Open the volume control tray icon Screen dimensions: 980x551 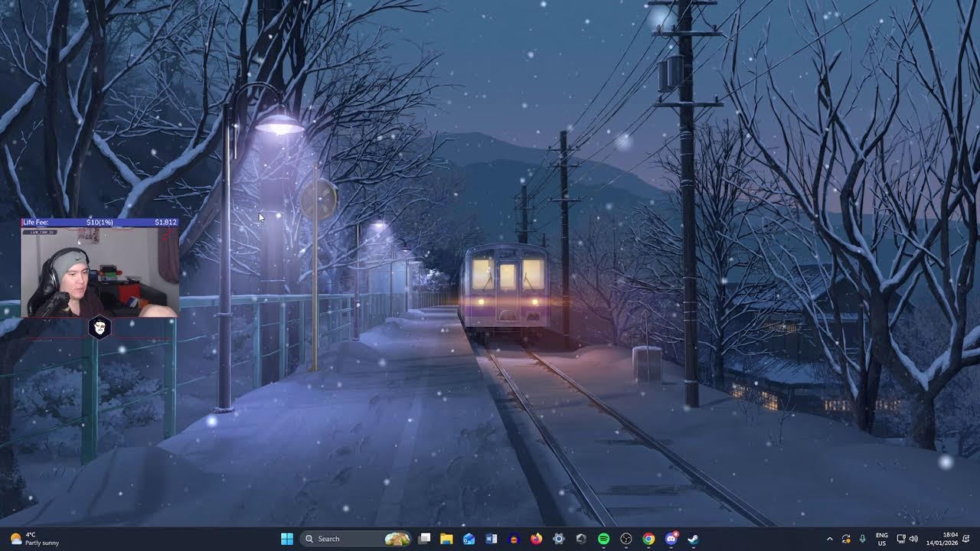click(x=914, y=539)
